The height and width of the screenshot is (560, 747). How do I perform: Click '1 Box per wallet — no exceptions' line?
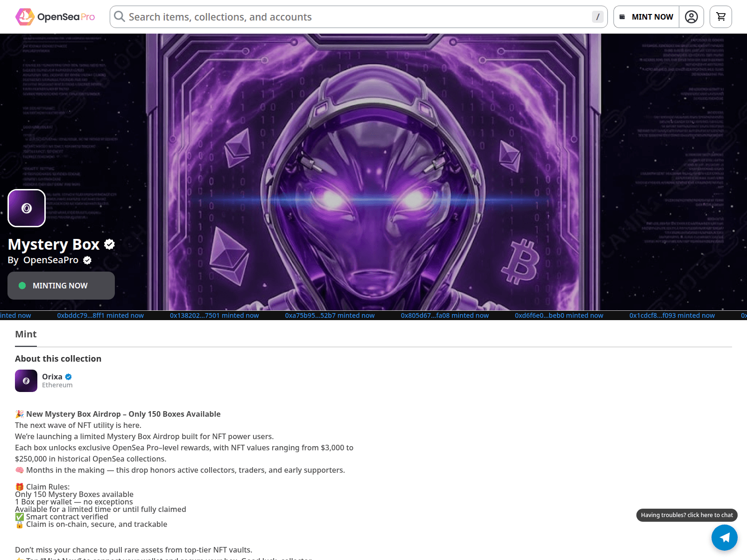(x=74, y=502)
